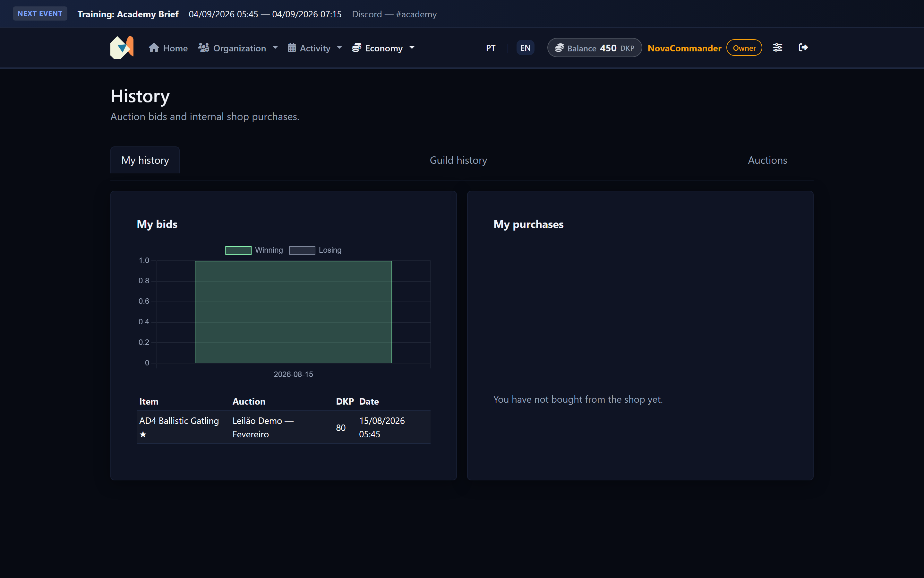Click the AD4 Ballistic Gatling item cell
924x578 pixels.
tap(183, 427)
